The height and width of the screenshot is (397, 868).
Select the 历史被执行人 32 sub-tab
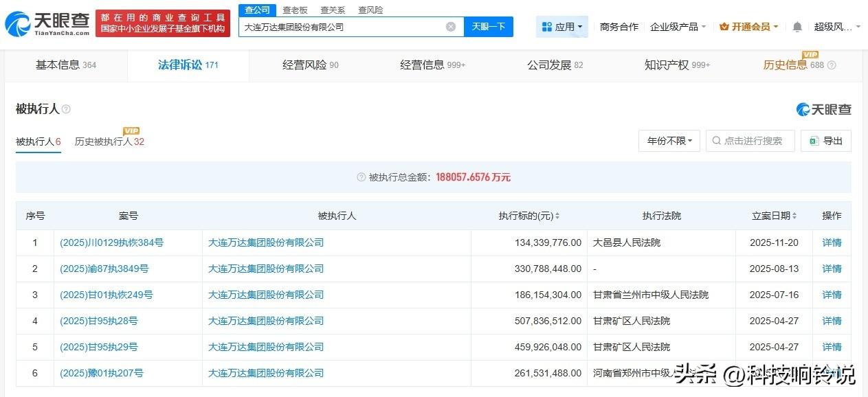[x=110, y=141]
